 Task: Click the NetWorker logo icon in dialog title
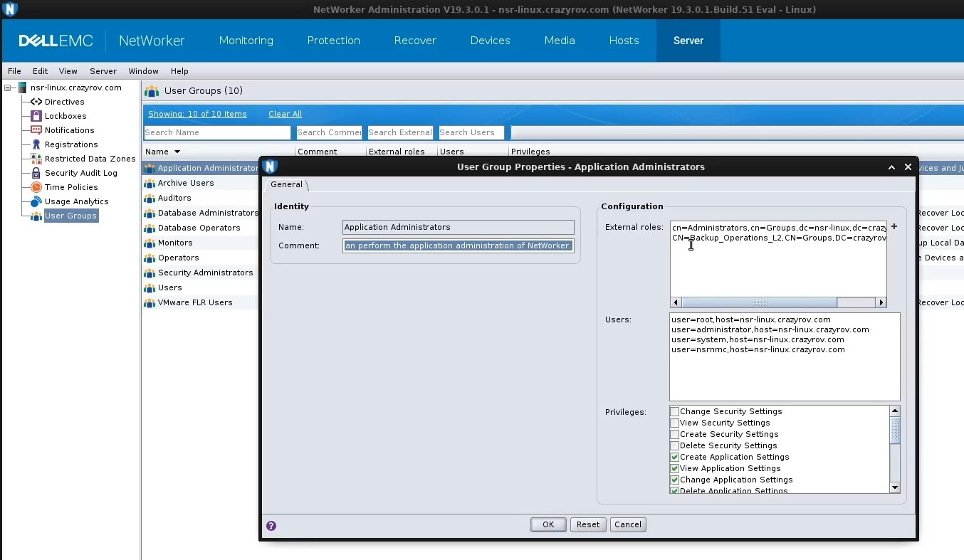tap(270, 167)
